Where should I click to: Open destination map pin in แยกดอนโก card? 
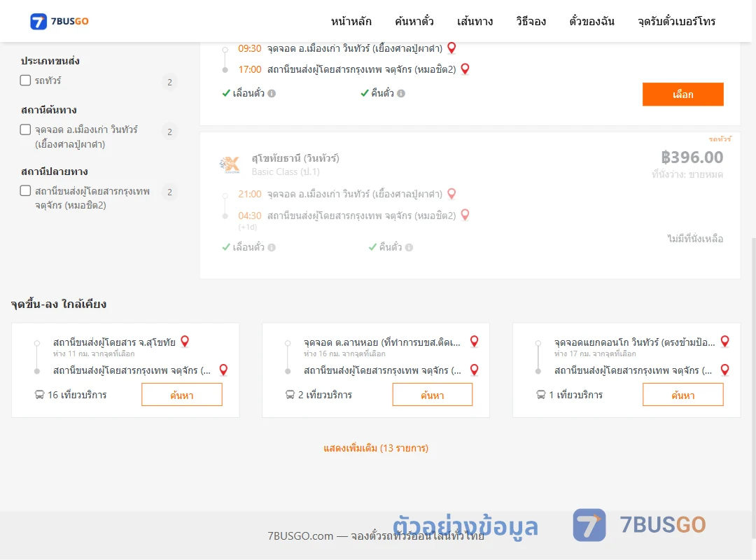(x=724, y=370)
